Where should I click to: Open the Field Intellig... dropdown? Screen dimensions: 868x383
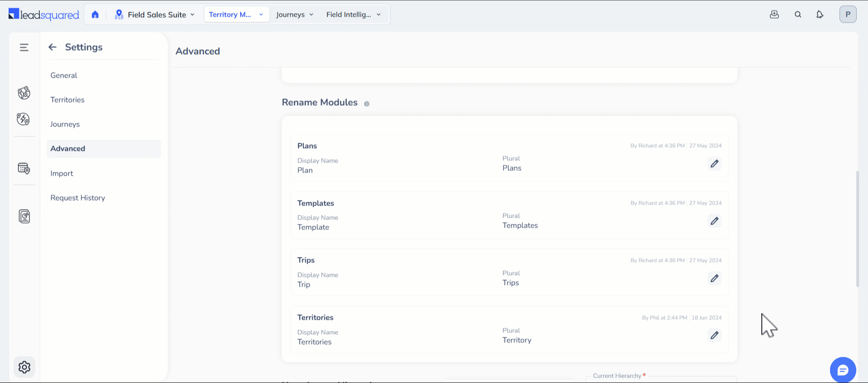coord(353,14)
